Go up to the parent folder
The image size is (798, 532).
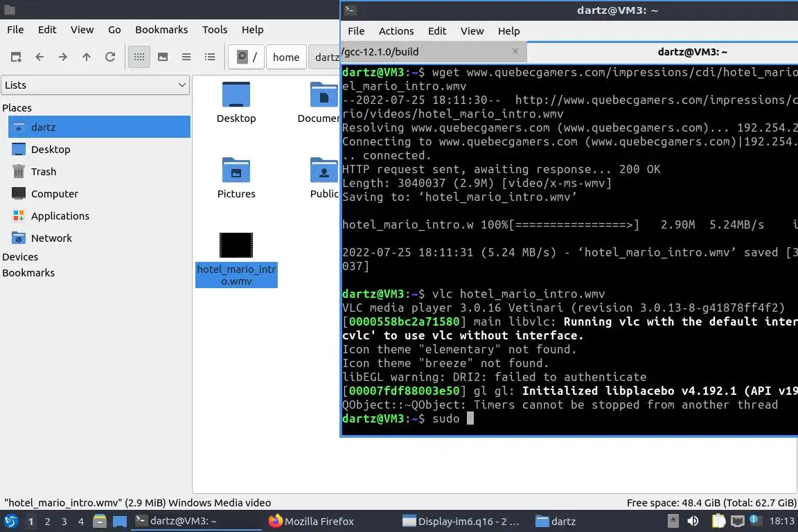tap(87, 57)
